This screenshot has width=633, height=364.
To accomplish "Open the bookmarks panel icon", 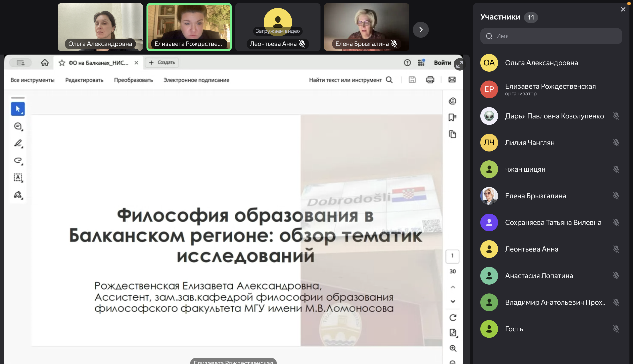I will point(452,117).
